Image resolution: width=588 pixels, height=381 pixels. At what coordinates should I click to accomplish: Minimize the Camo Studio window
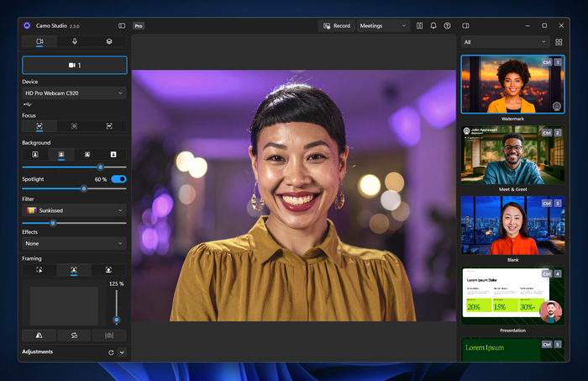[528, 25]
